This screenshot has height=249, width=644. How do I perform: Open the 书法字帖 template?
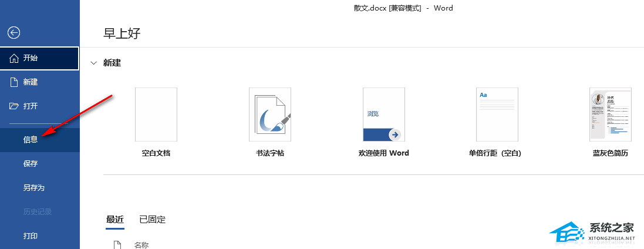tap(270, 123)
